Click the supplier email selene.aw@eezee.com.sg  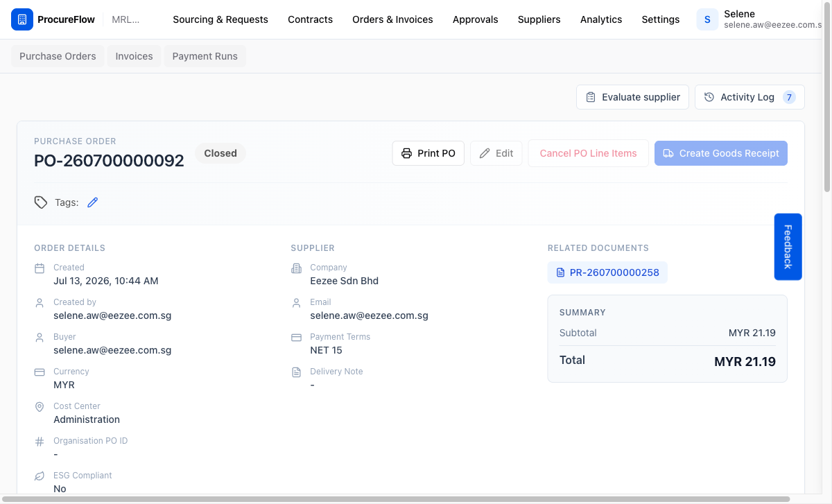(x=369, y=315)
